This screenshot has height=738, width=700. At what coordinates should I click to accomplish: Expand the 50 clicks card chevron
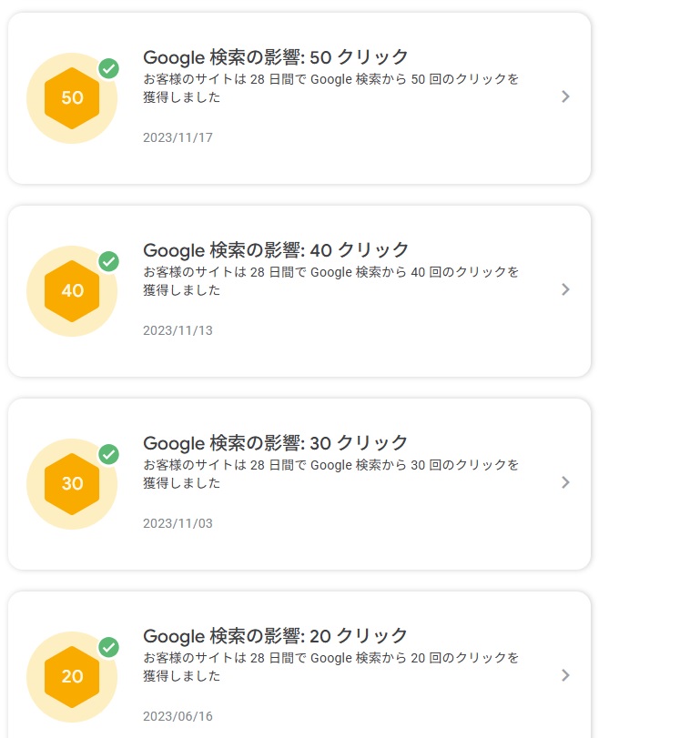tap(565, 96)
